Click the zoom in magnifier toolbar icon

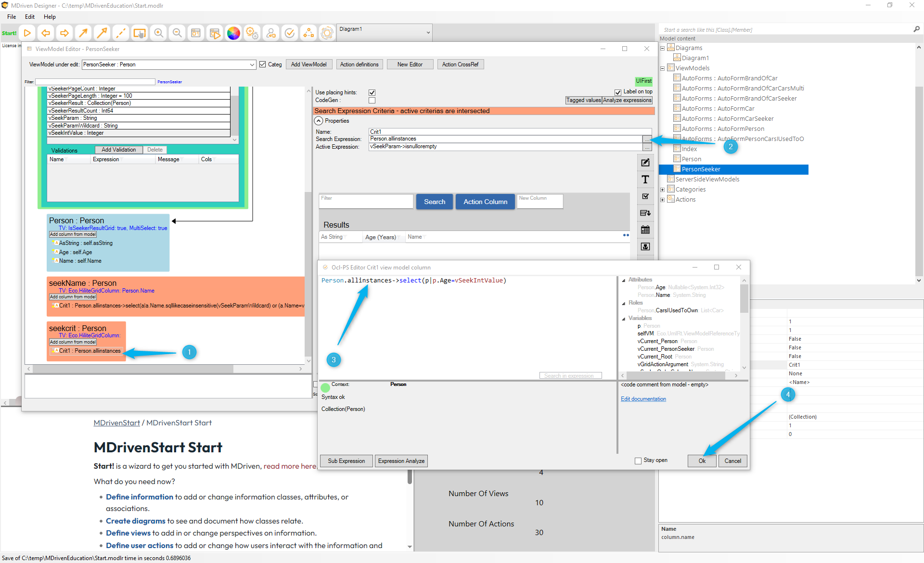(x=158, y=33)
